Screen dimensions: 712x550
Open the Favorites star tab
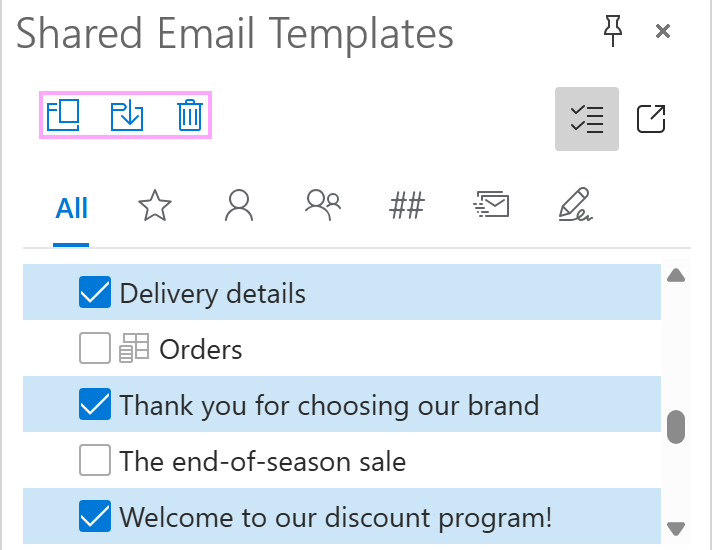[155, 207]
